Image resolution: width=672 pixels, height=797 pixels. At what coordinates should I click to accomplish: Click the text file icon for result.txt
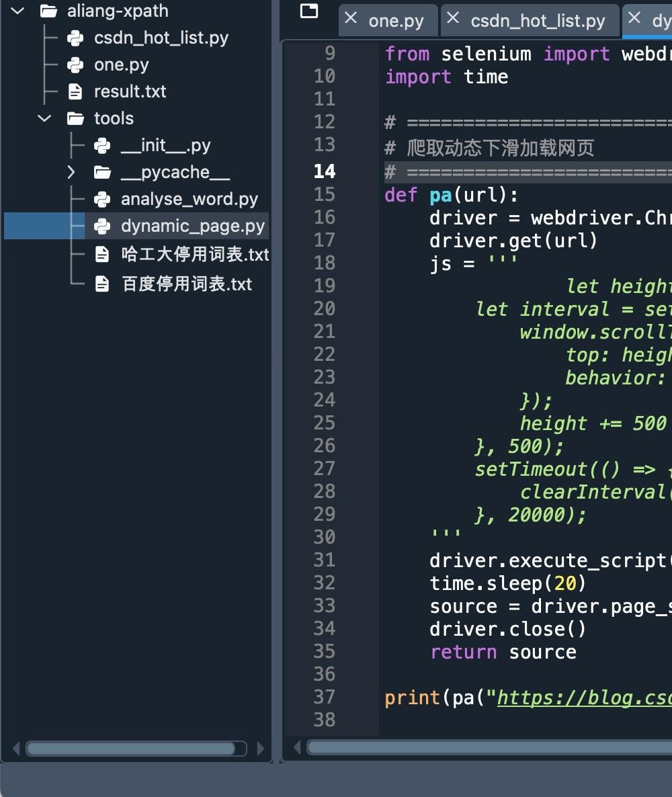point(75,92)
